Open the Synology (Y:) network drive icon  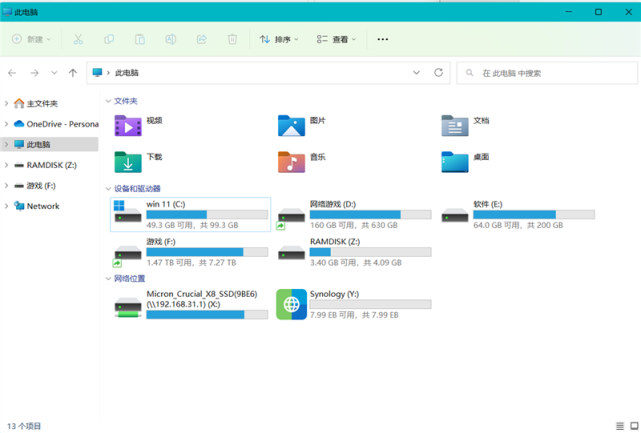point(291,305)
